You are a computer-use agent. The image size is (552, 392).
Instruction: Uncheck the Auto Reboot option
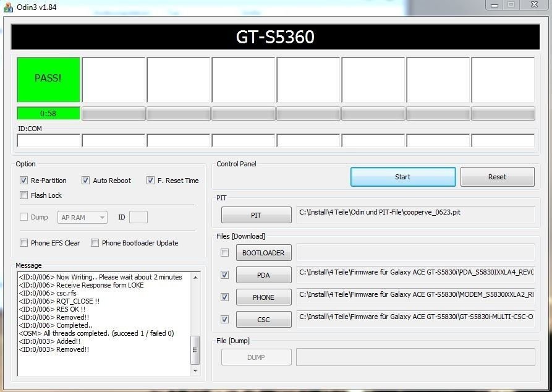85,181
